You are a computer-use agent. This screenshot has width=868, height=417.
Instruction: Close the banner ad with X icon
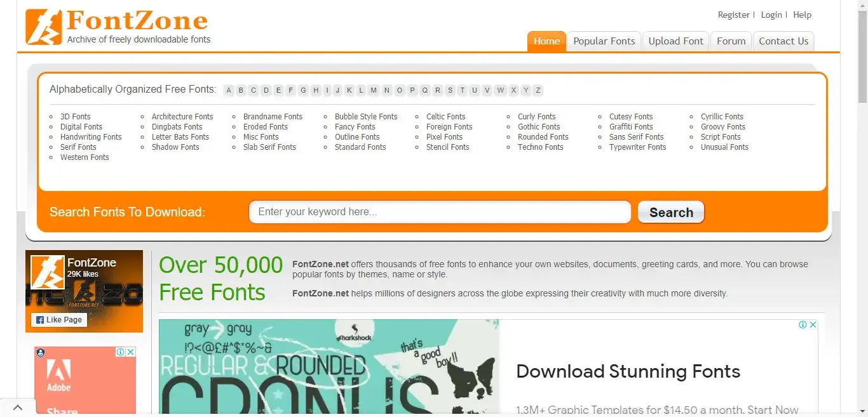pyautogui.click(x=813, y=324)
